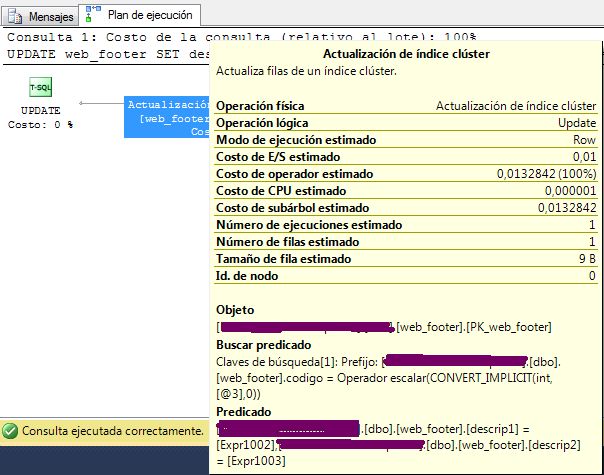This screenshot has height=475, width=604.
Task: Click the '= [Expr1003]' predicate text
Action: point(251,461)
